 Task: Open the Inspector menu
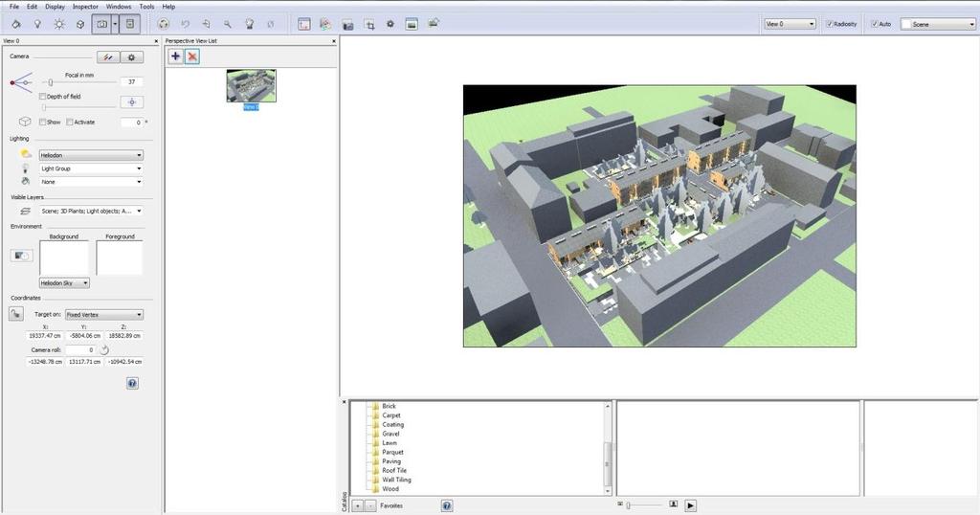click(85, 7)
